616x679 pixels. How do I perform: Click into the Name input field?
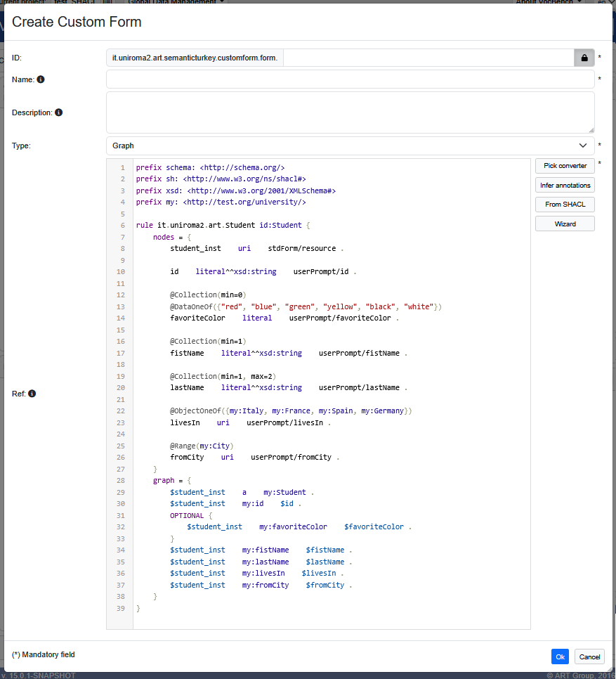pyautogui.click(x=350, y=79)
